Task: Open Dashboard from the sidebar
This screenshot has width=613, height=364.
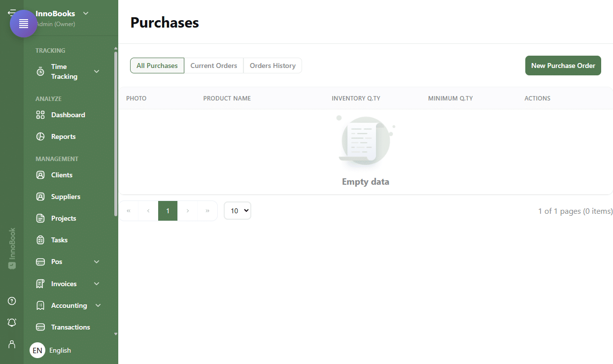Action: tap(68, 115)
